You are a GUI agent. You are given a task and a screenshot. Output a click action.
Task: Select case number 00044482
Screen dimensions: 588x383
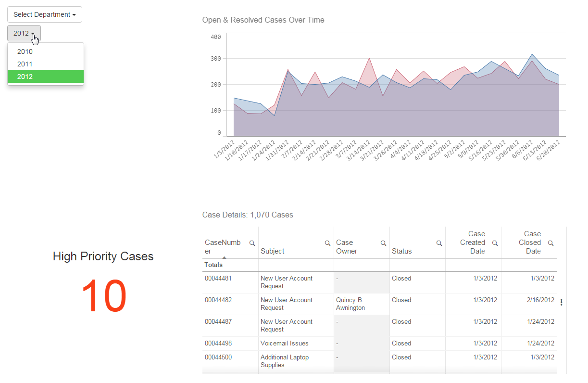[218, 300]
